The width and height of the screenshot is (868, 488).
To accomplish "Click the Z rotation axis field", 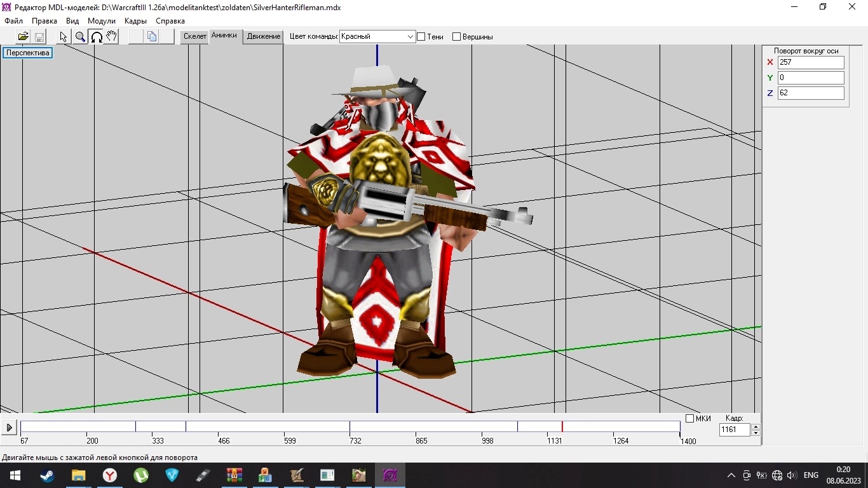I will tap(811, 93).
